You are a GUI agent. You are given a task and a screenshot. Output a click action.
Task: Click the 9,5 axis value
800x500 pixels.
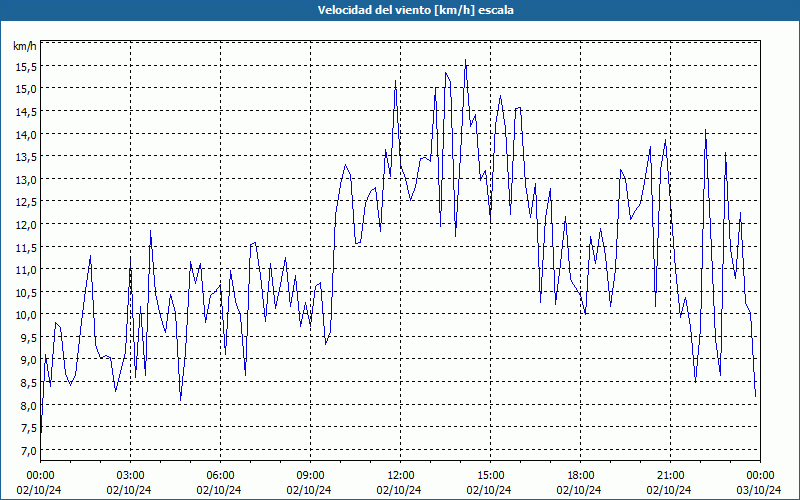(x=29, y=337)
